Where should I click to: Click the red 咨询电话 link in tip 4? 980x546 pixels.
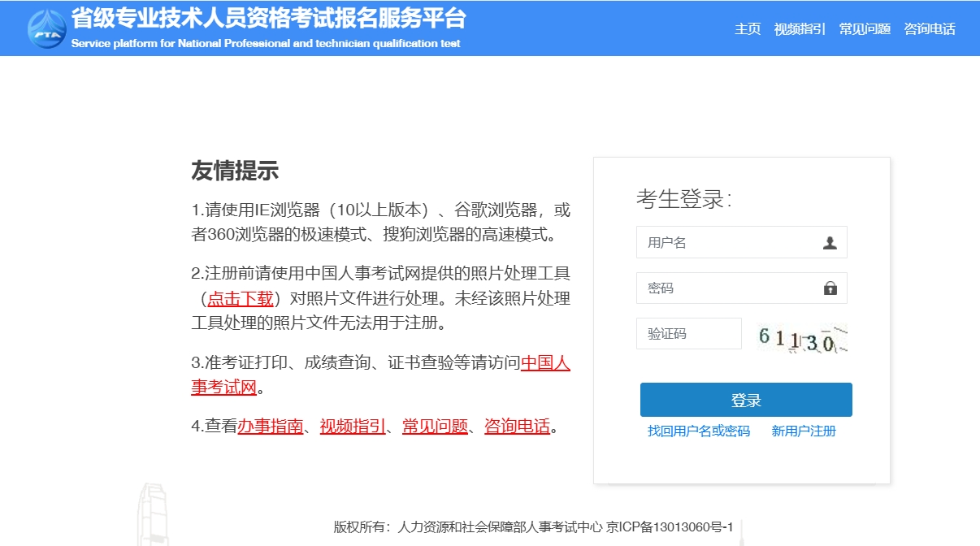(x=517, y=426)
